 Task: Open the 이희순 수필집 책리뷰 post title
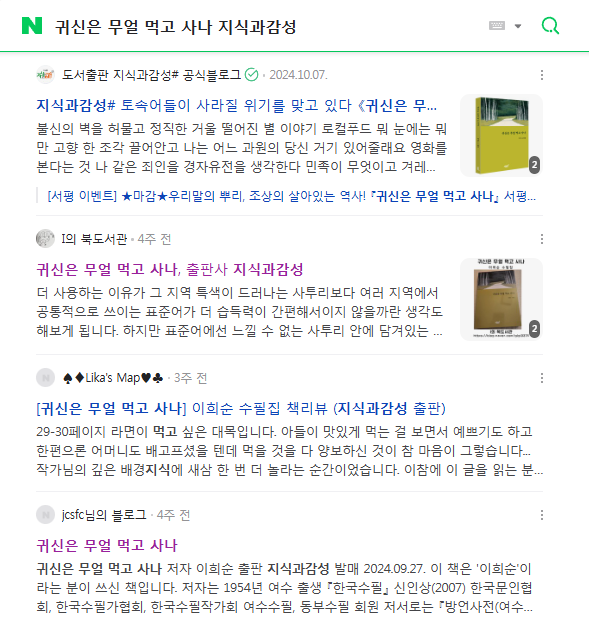[241, 408]
